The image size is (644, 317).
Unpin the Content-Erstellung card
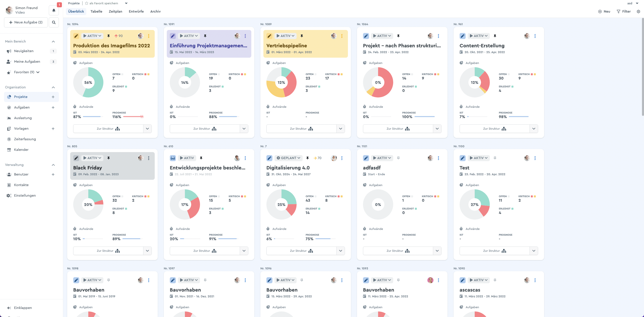495,36
